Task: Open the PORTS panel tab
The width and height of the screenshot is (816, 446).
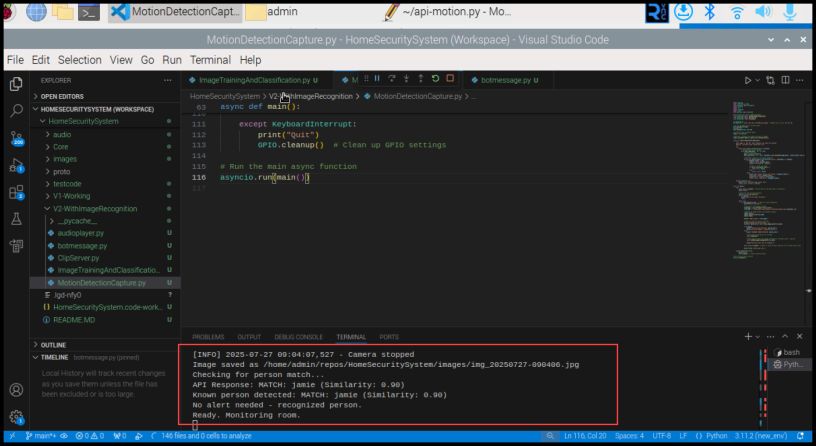Action: 389,337
